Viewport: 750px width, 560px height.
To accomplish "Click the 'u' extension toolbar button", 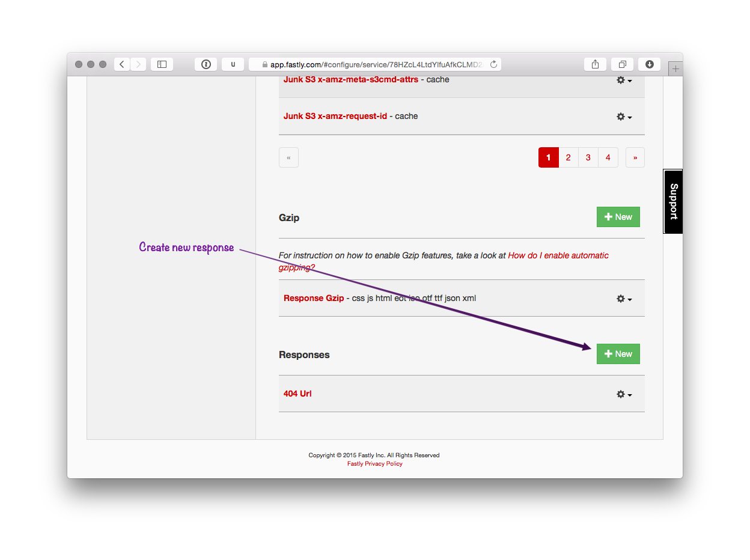I will pyautogui.click(x=233, y=64).
